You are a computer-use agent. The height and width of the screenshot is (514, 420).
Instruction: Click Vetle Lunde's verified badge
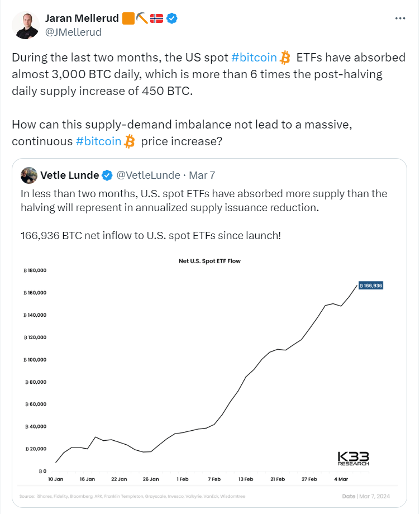[x=107, y=175]
